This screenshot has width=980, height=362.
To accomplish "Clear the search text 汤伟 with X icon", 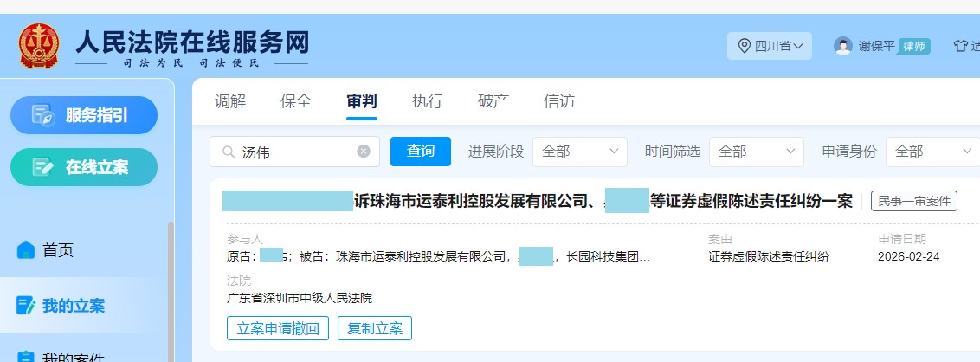I will click(x=364, y=152).
